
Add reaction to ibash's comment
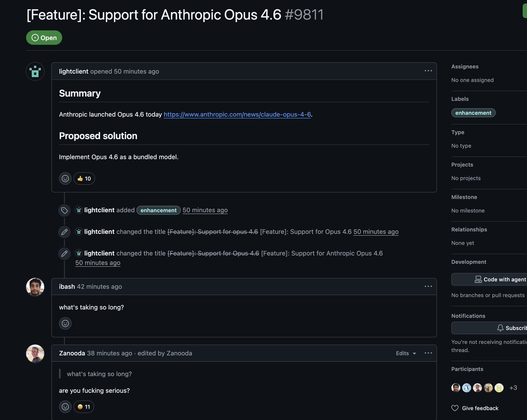point(65,323)
